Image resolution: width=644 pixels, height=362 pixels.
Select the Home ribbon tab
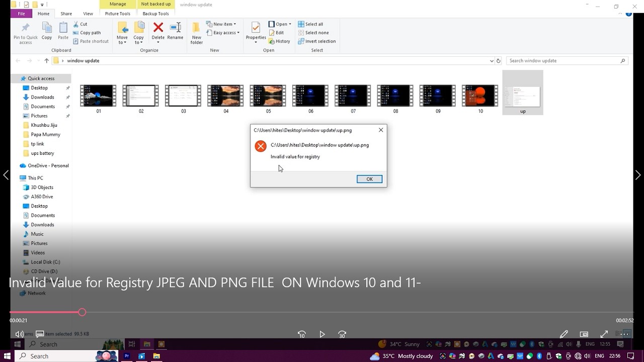tap(43, 14)
